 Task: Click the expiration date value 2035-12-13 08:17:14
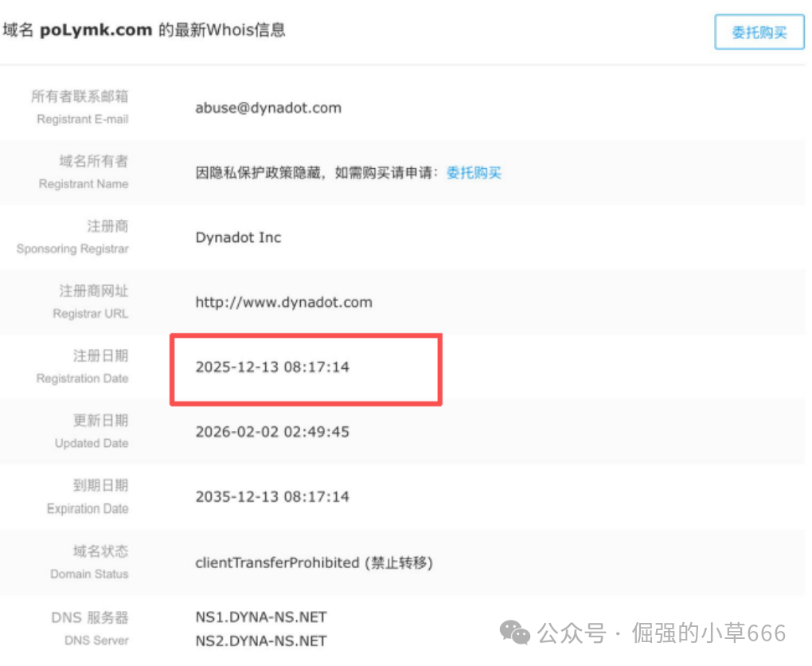coord(272,496)
